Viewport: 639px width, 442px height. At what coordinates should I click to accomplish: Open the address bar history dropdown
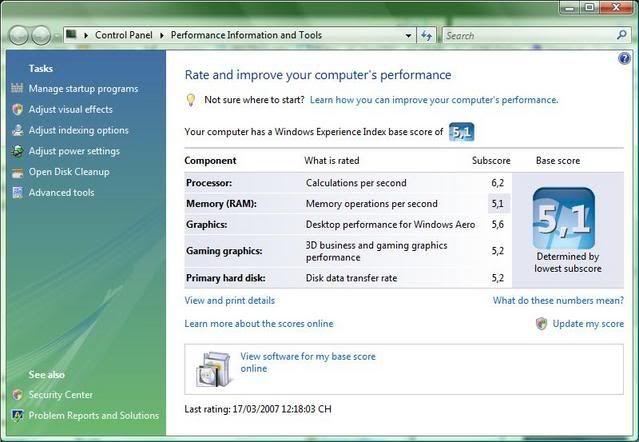click(x=408, y=35)
